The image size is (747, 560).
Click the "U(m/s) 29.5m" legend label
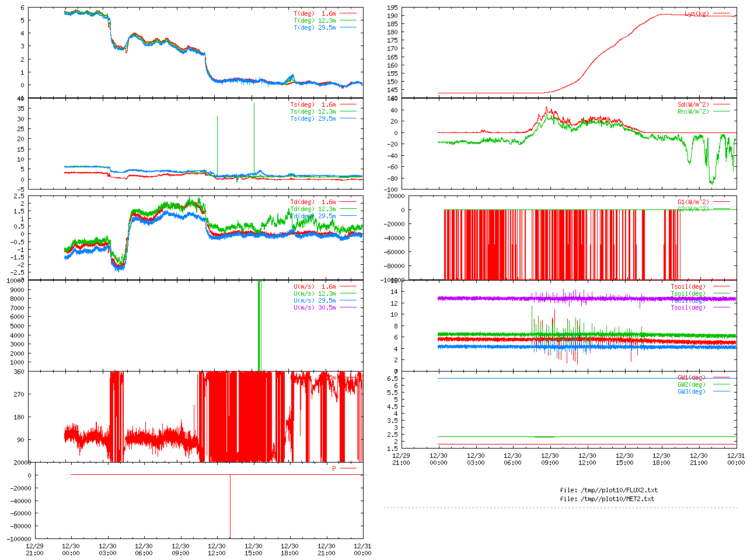point(315,301)
